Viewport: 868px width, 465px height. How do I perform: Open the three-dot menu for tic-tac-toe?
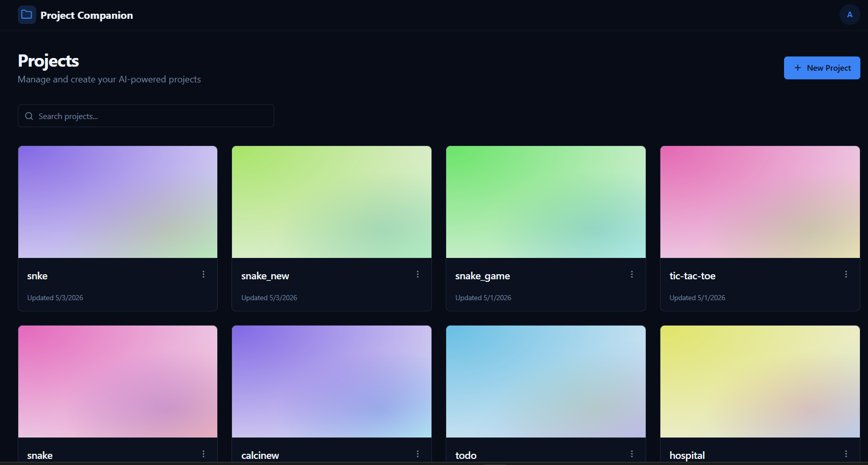tap(846, 274)
